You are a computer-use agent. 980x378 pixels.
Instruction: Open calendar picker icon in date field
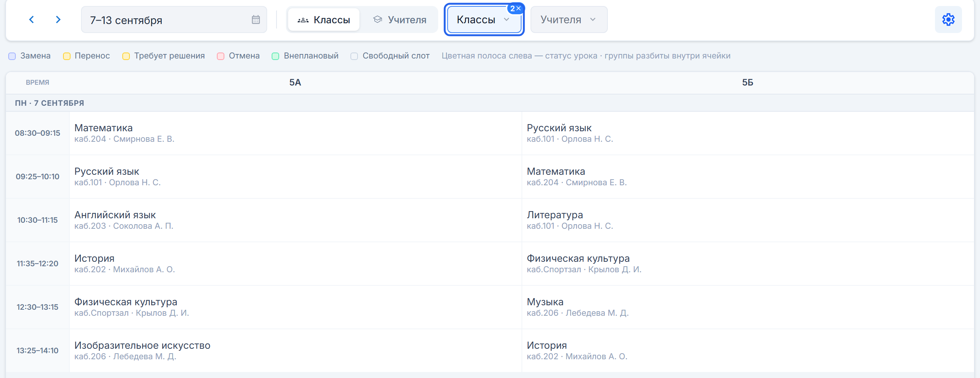256,20
